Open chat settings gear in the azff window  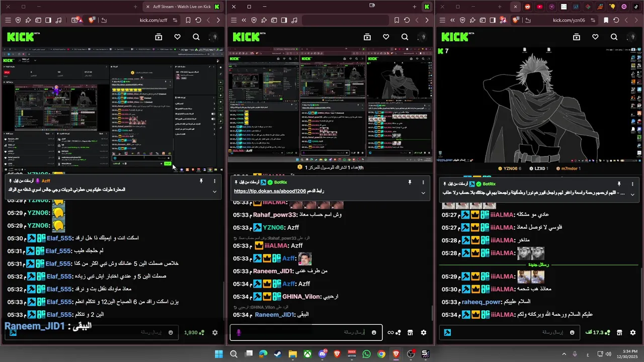[x=215, y=332]
